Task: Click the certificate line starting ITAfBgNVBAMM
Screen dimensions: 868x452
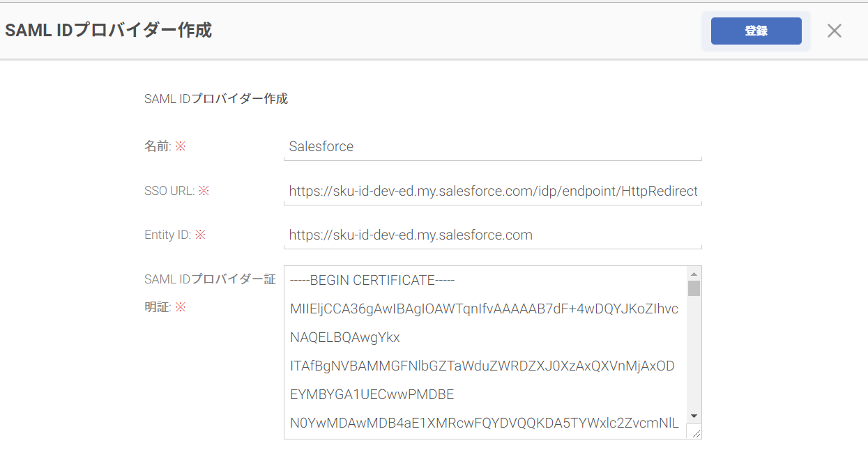Action: (x=482, y=366)
